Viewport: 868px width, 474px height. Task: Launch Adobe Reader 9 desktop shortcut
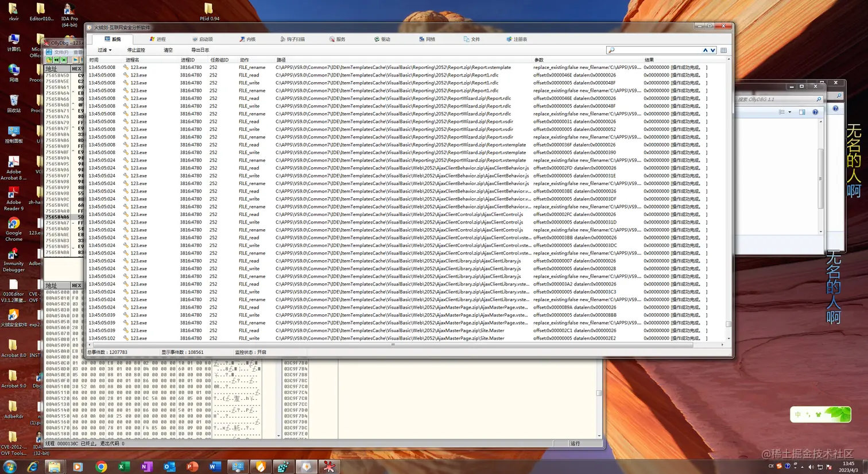[x=14, y=198]
